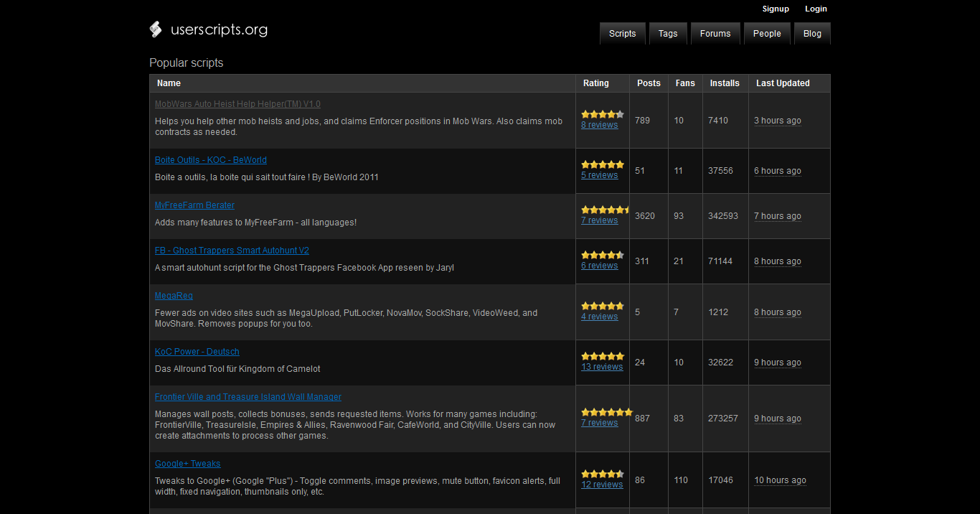Click the userscripts.org site title text
980x514 pixels.
[219, 30]
